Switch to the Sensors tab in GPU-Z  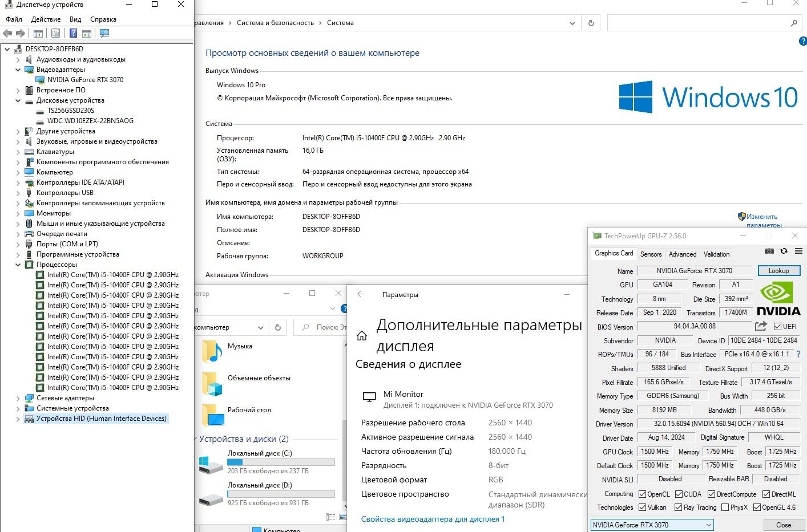(x=651, y=254)
